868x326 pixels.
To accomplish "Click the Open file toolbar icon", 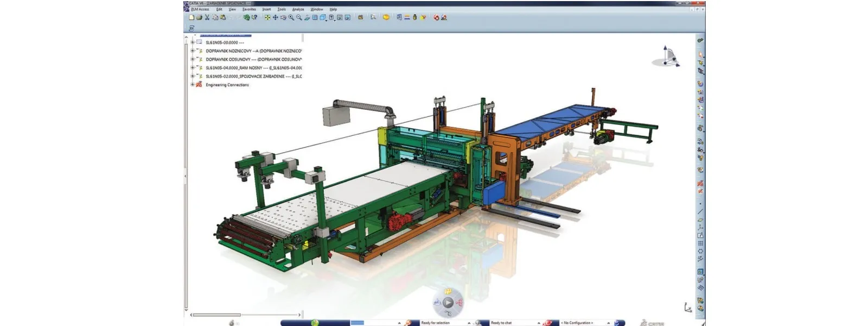I will 199,17.
